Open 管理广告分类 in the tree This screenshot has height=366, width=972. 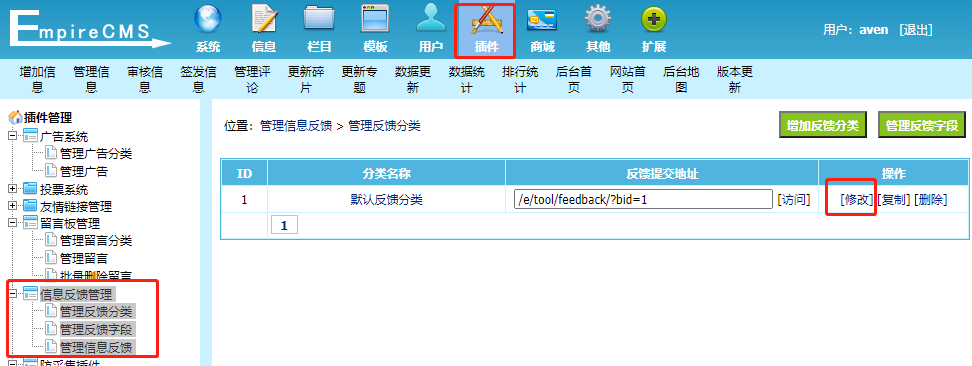[x=96, y=154]
